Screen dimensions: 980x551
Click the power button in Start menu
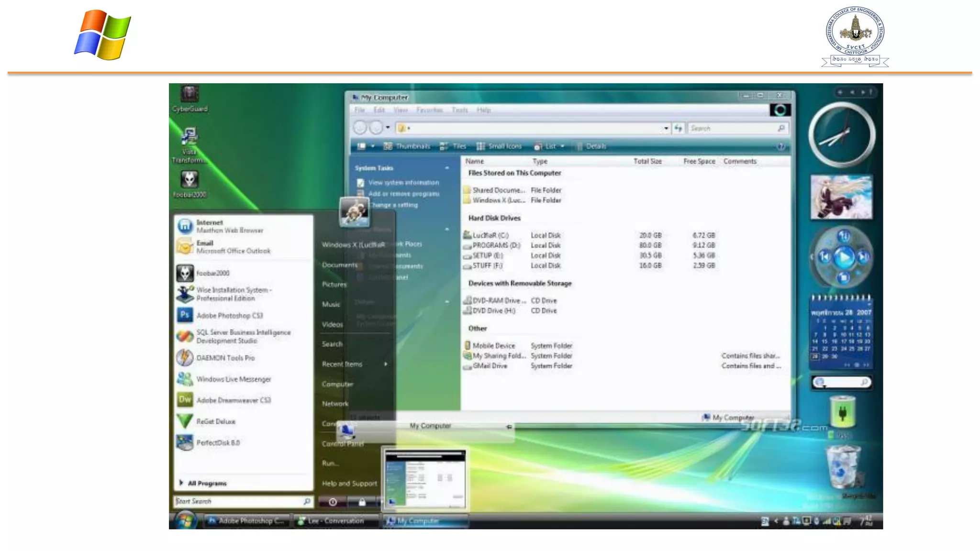coord(333,502)
